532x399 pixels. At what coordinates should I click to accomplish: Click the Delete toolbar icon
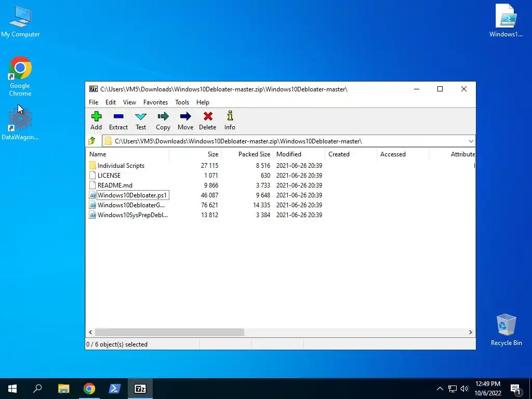pos(208,116)
